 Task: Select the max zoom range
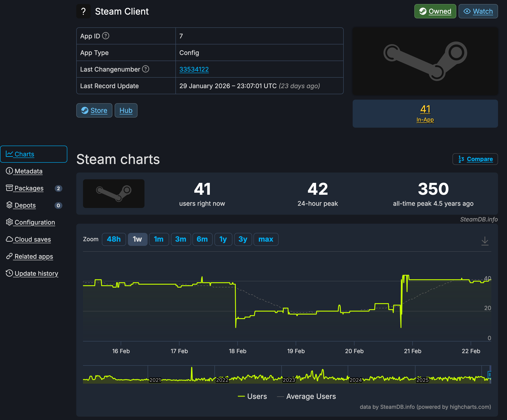[266, 239]
